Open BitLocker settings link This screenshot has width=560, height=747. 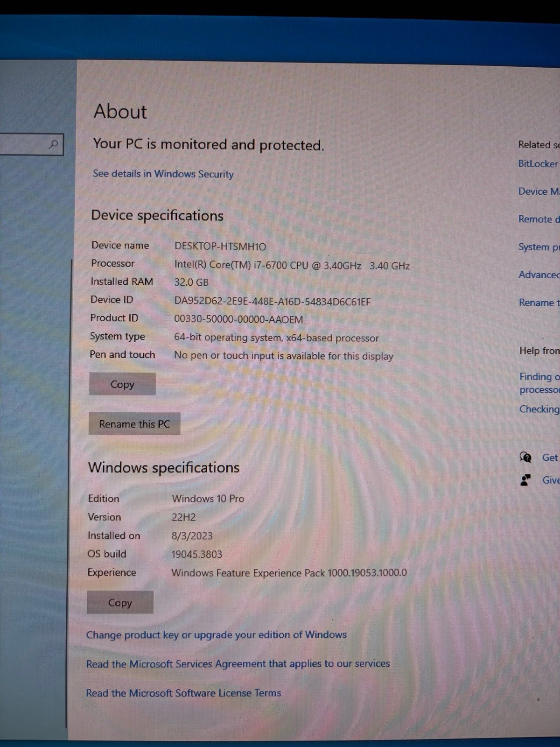pos(539,164)
